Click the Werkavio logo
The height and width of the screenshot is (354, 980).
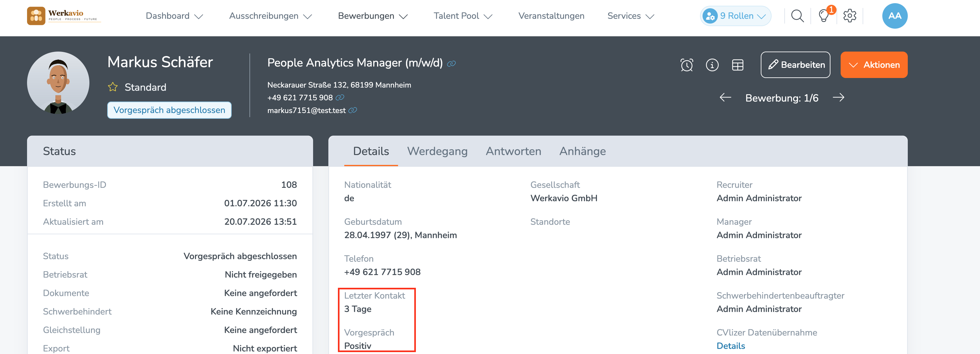(x=64, y=16)
